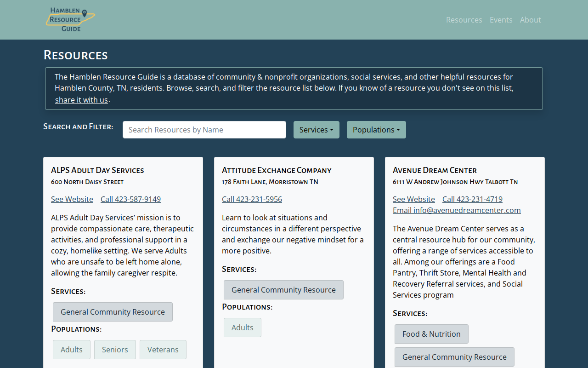Screen dimensions: 588x368
Task: Click the Resources page heading
Action: pyautogui.click(x=75, y=55)
